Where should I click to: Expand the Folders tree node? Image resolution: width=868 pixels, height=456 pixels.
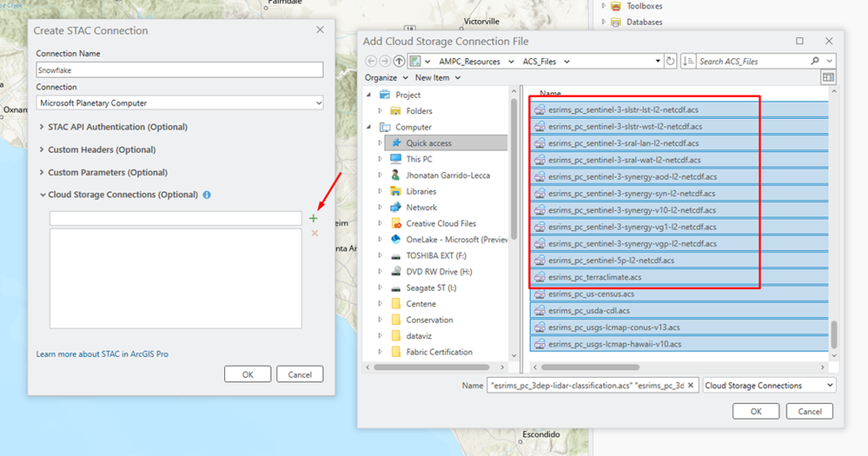pyautogui.click(x=381, y=110)
